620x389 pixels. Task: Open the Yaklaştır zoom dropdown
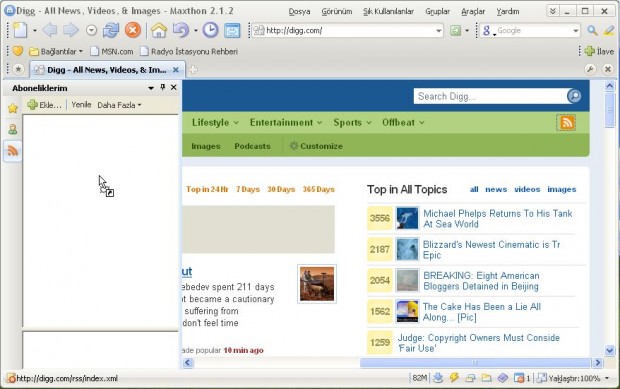607,378
